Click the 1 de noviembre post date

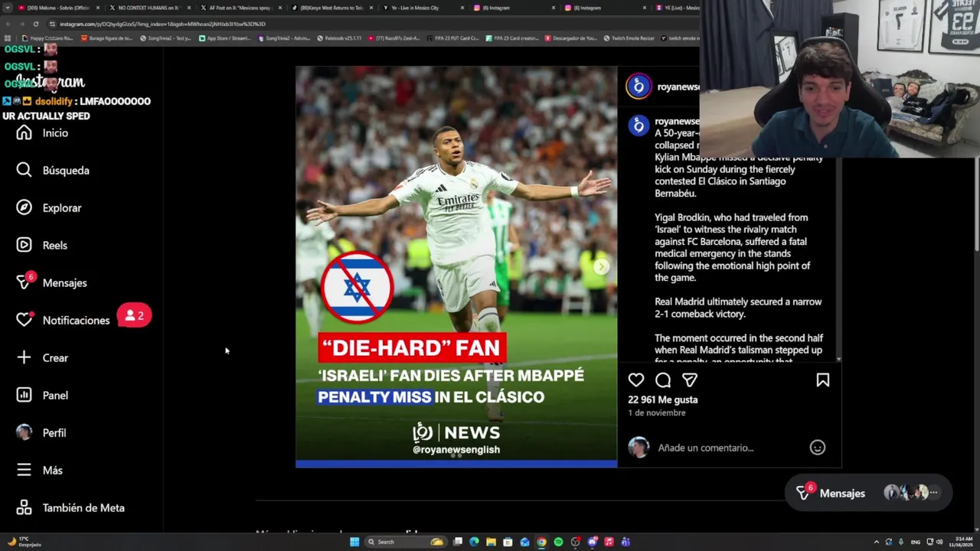click(x=657, y=413)
